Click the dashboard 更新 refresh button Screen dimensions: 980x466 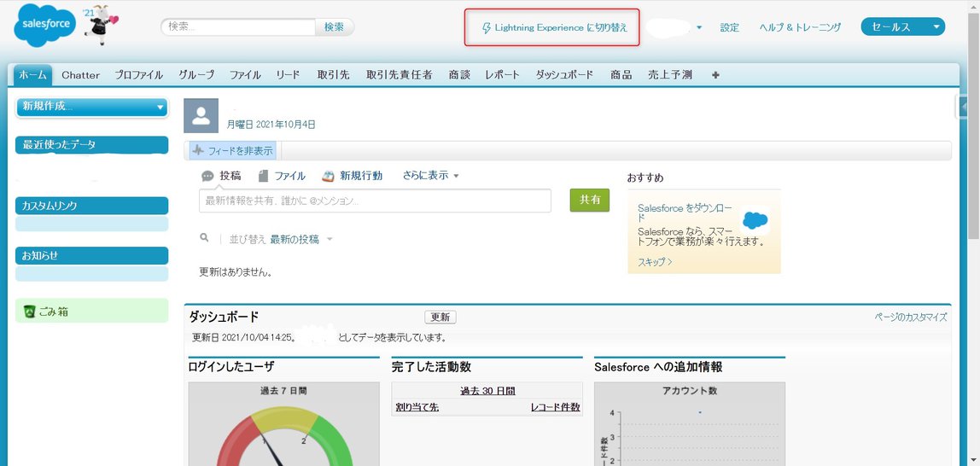[440, 317]
